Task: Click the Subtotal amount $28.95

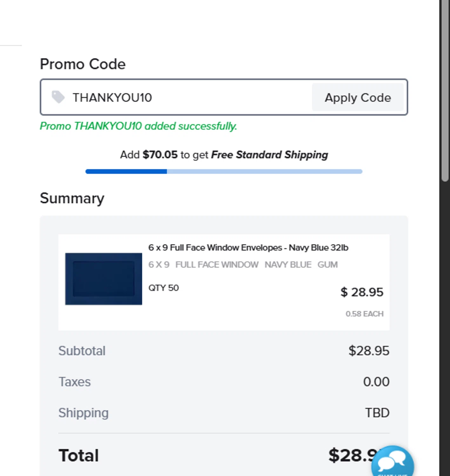Action: (x=368, y=351)
